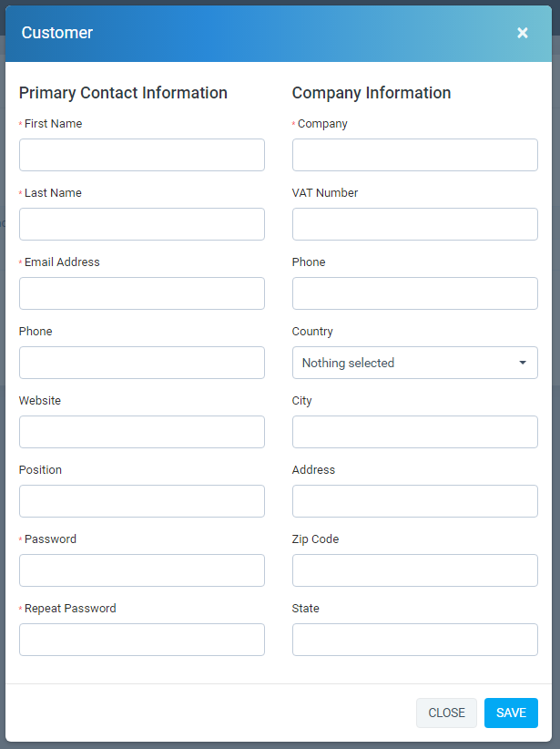Click the Repeat Password field
Viewport: 560px width, 749px height.
point(142,640)
